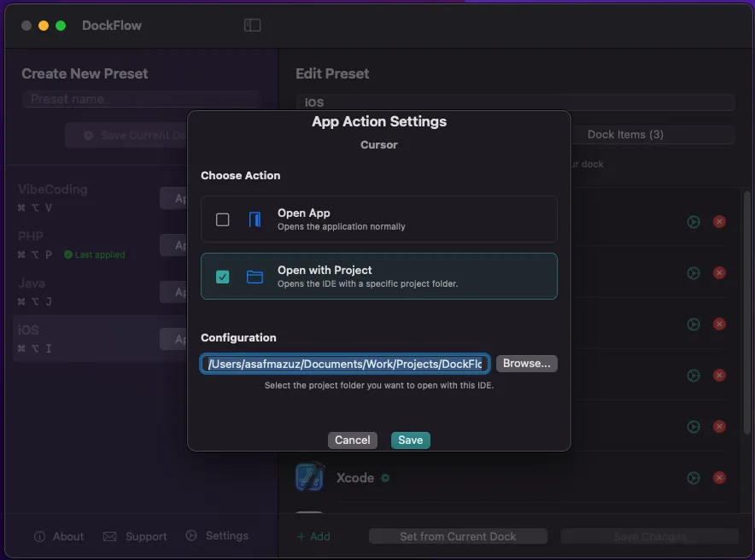Click the Add text label in footer
755x560 pixels.
click(x=320, y=536)
